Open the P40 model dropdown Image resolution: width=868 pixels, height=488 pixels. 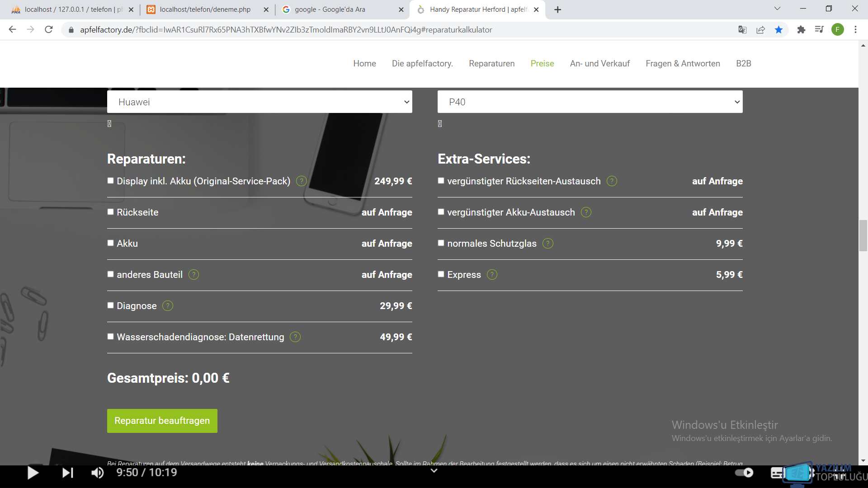coord(590,102)
